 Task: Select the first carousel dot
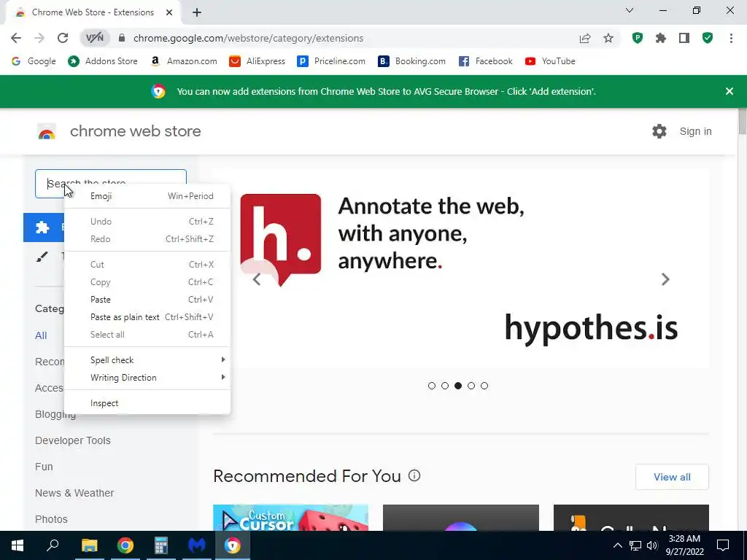432,386
